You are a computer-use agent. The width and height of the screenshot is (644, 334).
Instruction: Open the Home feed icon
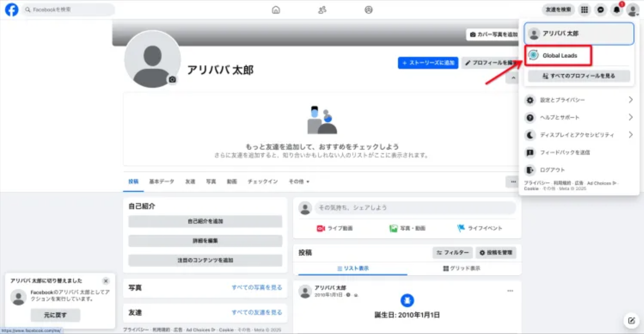coord(276,10)
